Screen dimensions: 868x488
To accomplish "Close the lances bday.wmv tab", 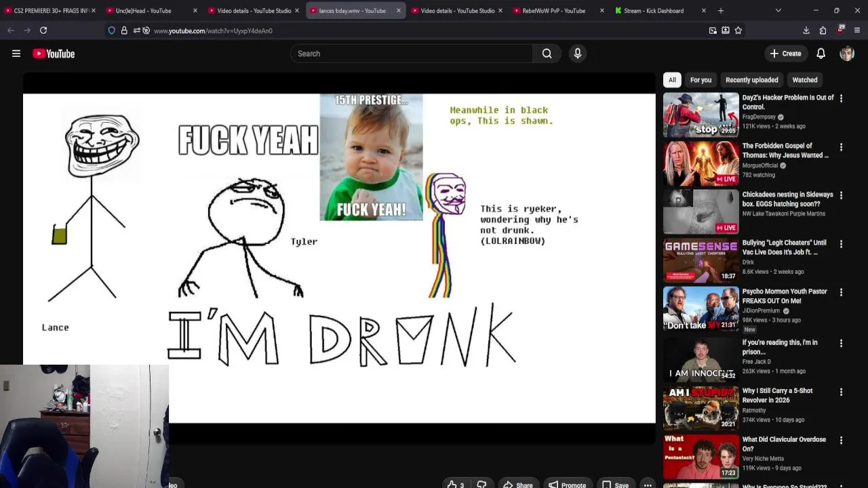I will coord(399,11).
